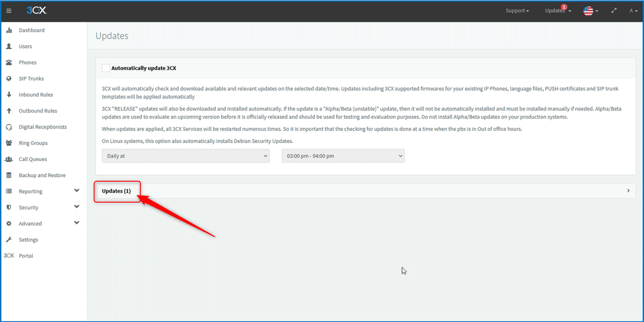Click the Reporting list icon
Viewport: 644px width, 322px height.
point(9,191)
